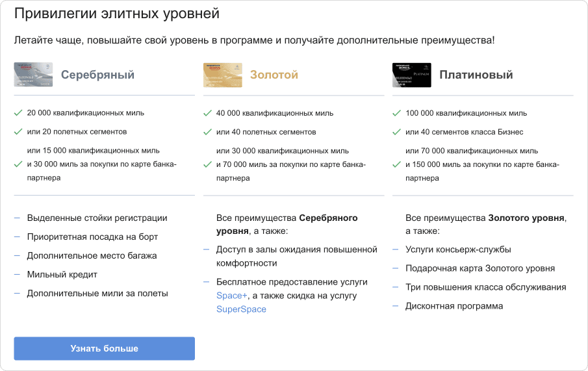Click checkmark beside «и 150 000 миль за покупки»
Viewport: 588px width, 371px height.
point(396,164)
